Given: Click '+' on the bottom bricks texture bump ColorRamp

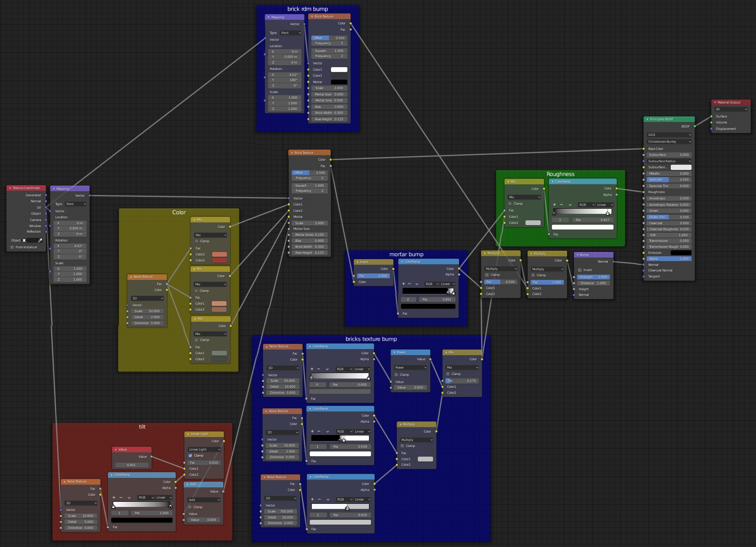Looking at the screenshot, I should click(312, 499).
